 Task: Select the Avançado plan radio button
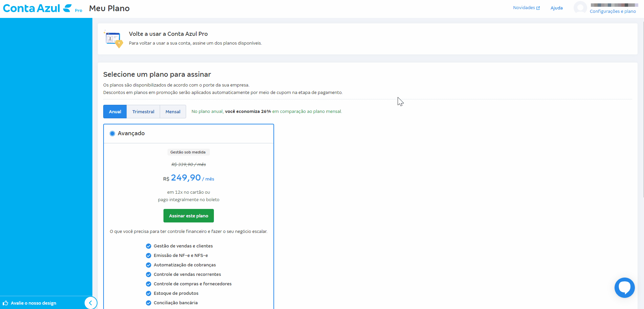(112, 133)
